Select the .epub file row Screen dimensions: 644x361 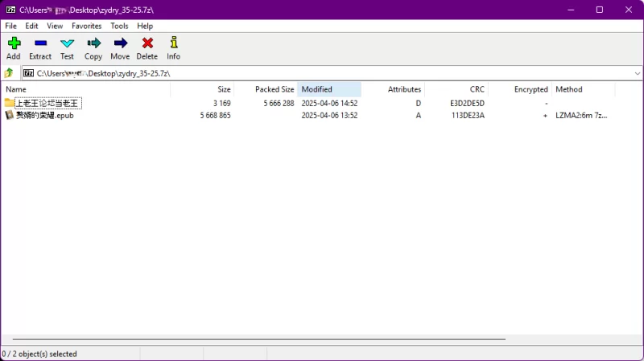[44, 116]
